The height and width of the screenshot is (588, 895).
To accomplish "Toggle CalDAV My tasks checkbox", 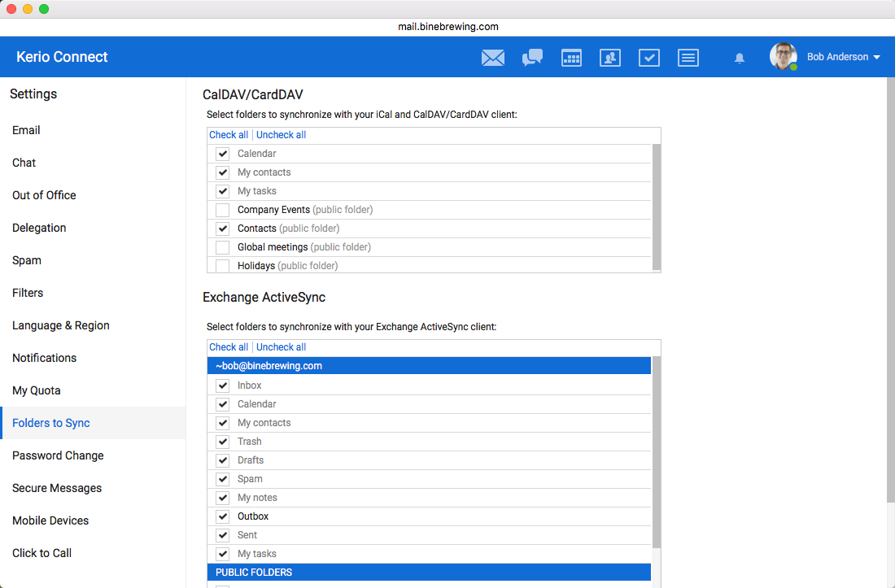I will pos(223,191).
